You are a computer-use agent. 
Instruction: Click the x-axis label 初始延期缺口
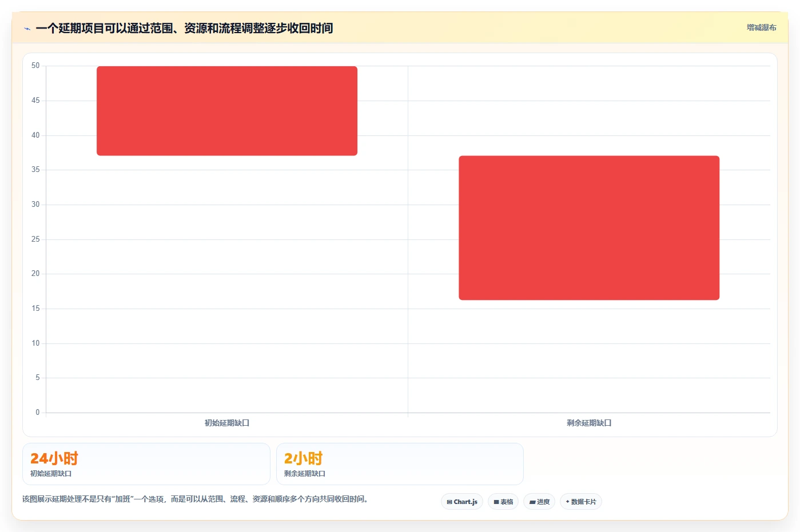pos(227,423)
